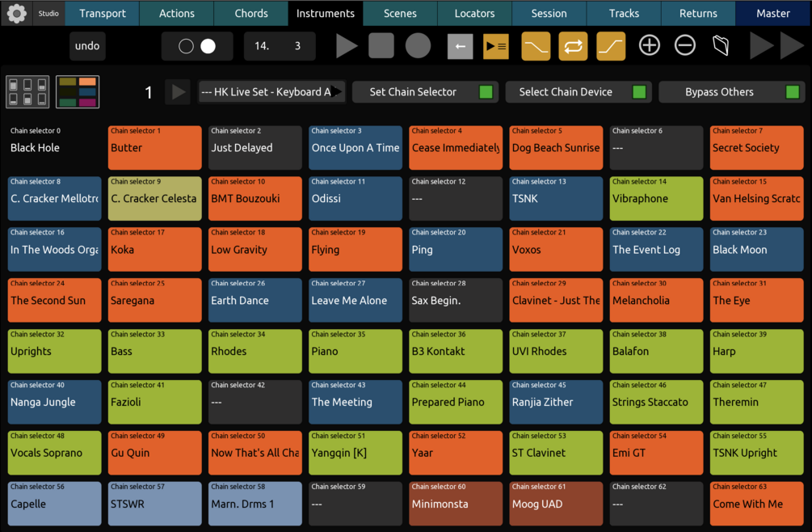
Task: Select the Melancholia pad
Action: [657, 300]
